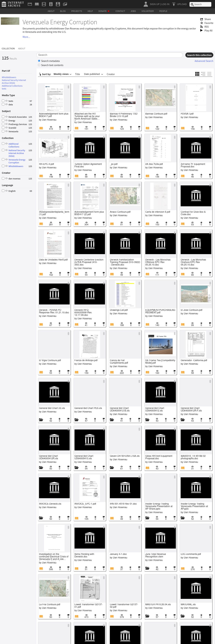This screenshot has width=215, height=644.
Task: Switch to the ABOUT tab below description
Action: (x=22, y=48)
